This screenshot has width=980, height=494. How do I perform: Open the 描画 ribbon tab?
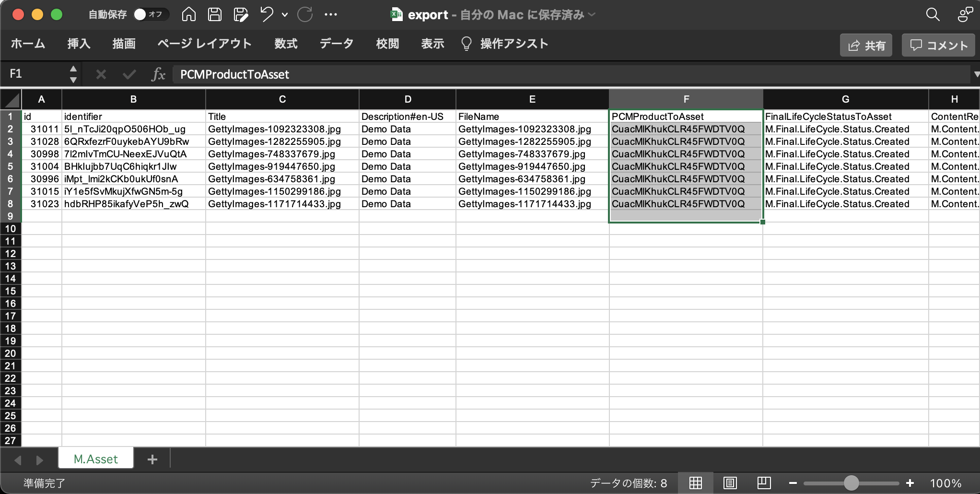pos(124,44)
